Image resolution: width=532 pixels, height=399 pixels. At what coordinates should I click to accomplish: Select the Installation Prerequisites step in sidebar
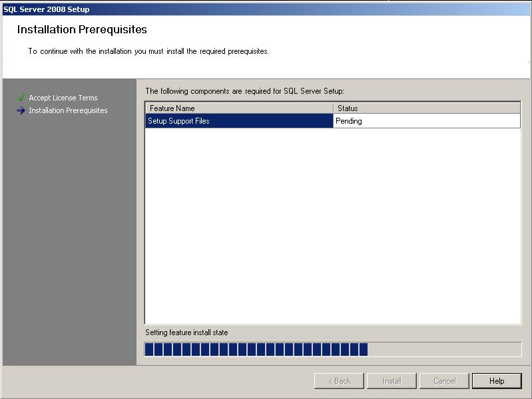click(x=68, y=110)
